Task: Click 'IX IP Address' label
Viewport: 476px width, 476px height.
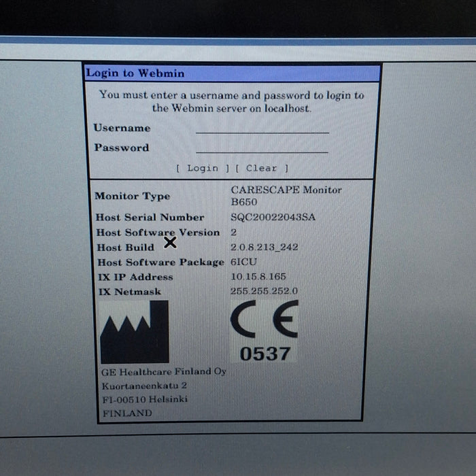Action: pos(135,277)
